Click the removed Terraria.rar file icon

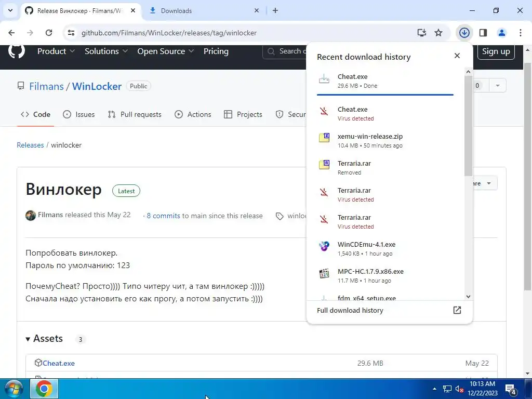(x=324, y=165)
